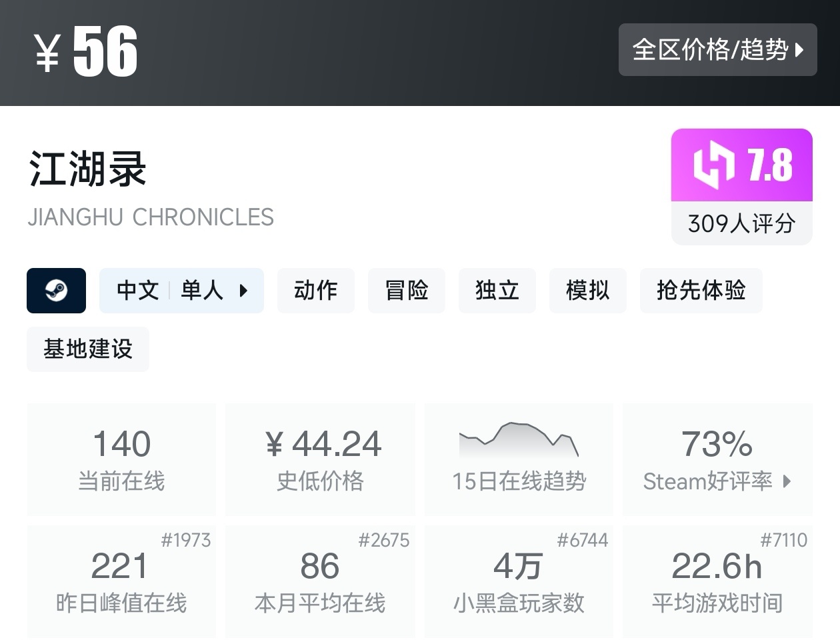This screenshot has height=642, width=840.
Task: Select the 冒险 genre tag
Action: coord(406,291)
